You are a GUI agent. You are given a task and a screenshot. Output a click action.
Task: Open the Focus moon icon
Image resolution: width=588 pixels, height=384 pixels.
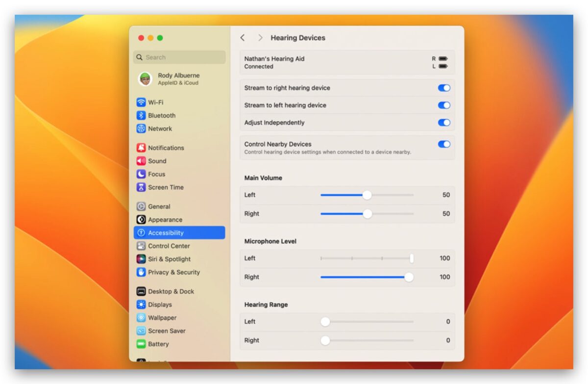[x=141, y=174]
